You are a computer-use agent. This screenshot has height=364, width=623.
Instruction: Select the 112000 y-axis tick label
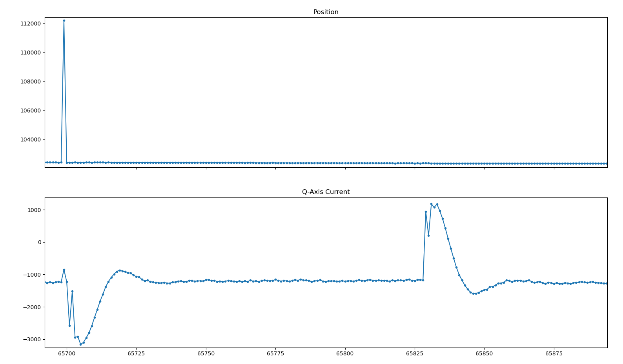tap(30, 24)
